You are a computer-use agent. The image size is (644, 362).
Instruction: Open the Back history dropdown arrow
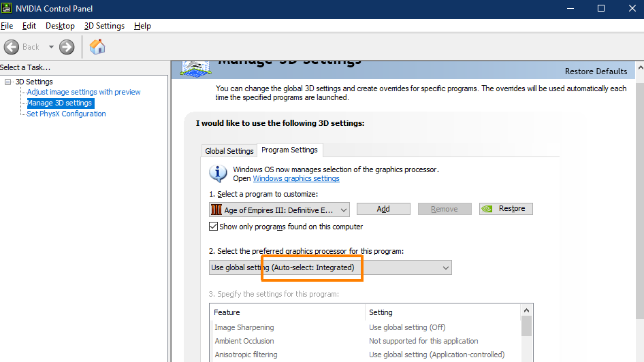coord(51,47)
